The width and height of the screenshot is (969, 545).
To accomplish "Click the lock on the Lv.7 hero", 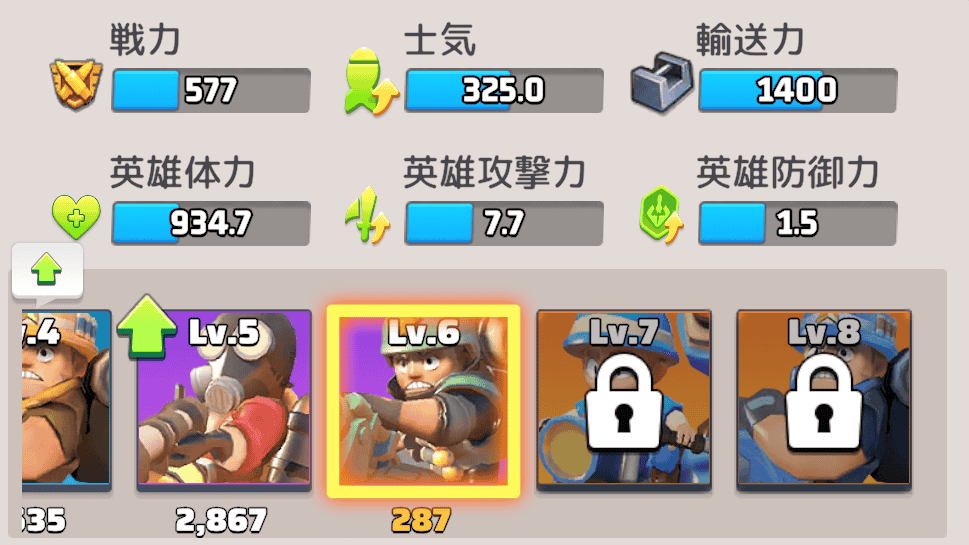I will click(x=624, y=402).
